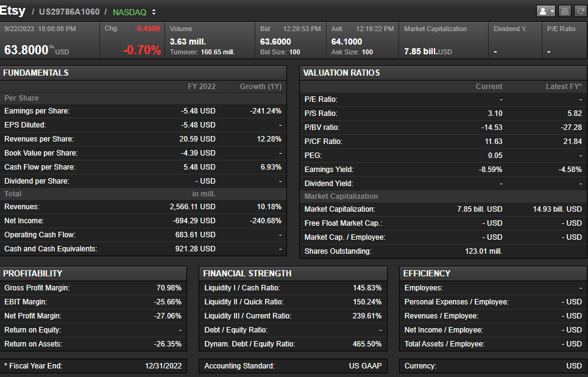The height and width of the screenshot is (377, 588).
Task: Click the Return on Assets value -26.35%
Action: [168, 344]
